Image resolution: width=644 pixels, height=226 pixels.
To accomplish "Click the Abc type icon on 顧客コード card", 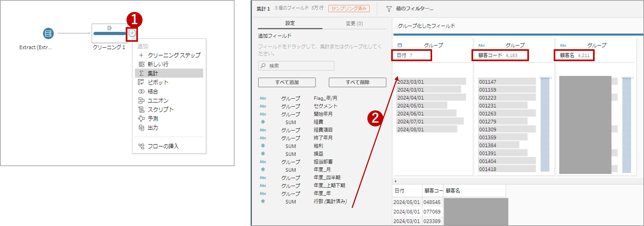I will 481,45.
